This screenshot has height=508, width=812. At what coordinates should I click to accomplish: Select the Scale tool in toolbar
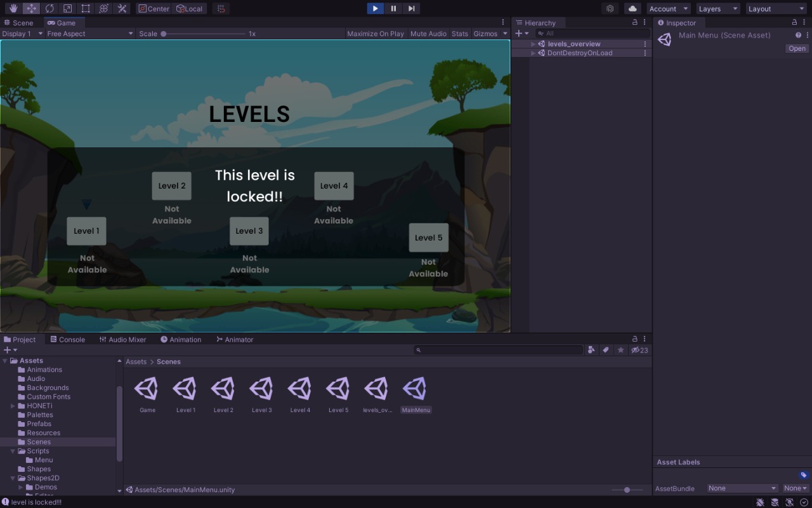(67, 8)
